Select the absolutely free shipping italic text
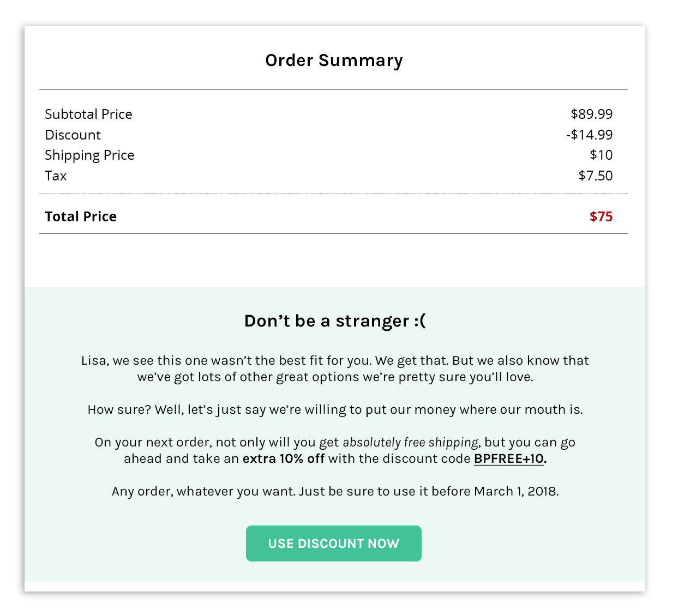The height and width of the screenshot is (616, 678). [410, 443]
